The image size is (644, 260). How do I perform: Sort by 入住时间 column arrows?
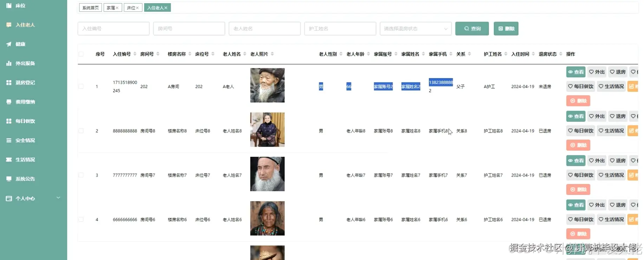point(533,54)
